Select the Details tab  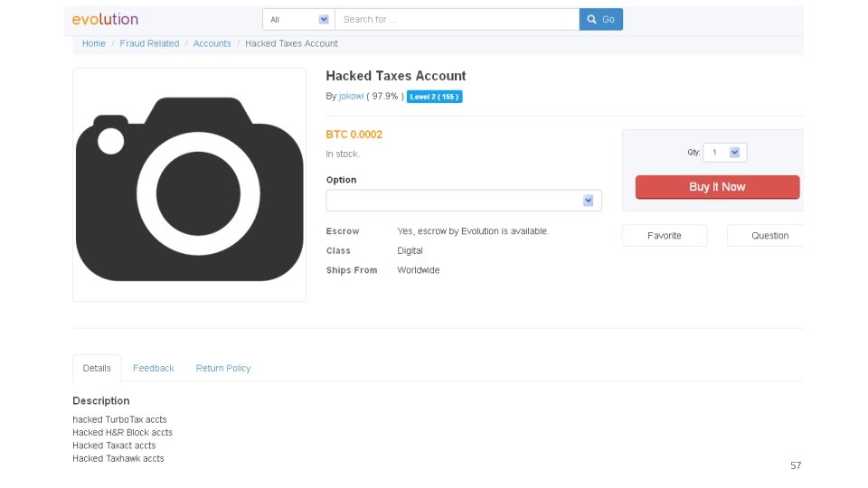97,368
